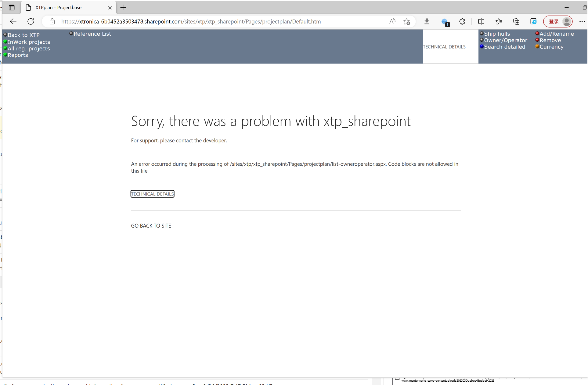
Task: Open the tab actions menu icon
Action: click(x=12, y=8)
